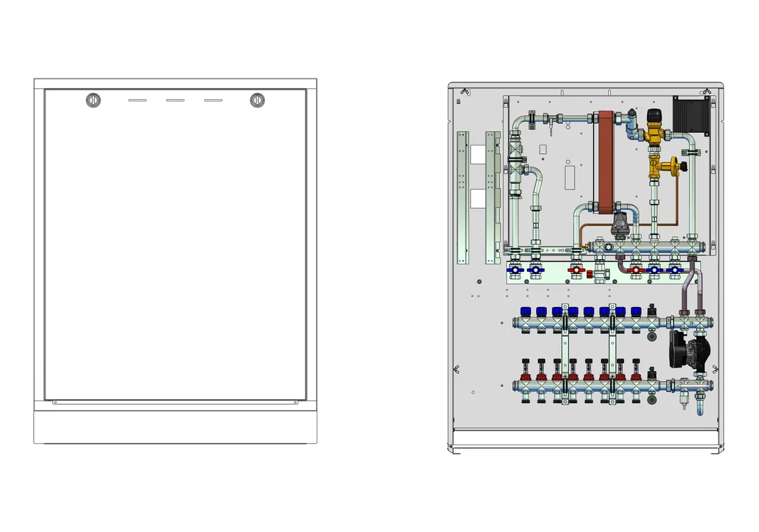
Task: Select the orange capillary tube
Action: click(x=629, y=226)
